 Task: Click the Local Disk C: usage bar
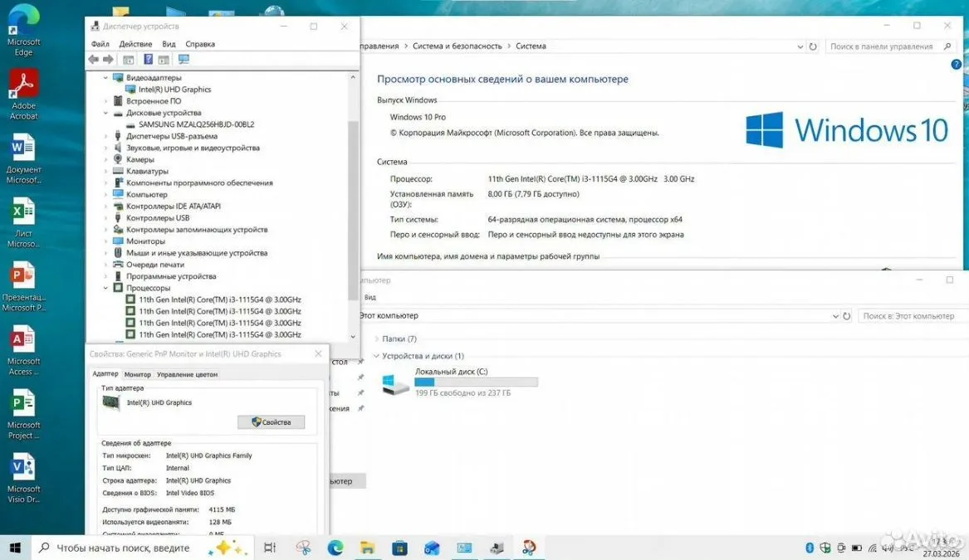[477, 382]
